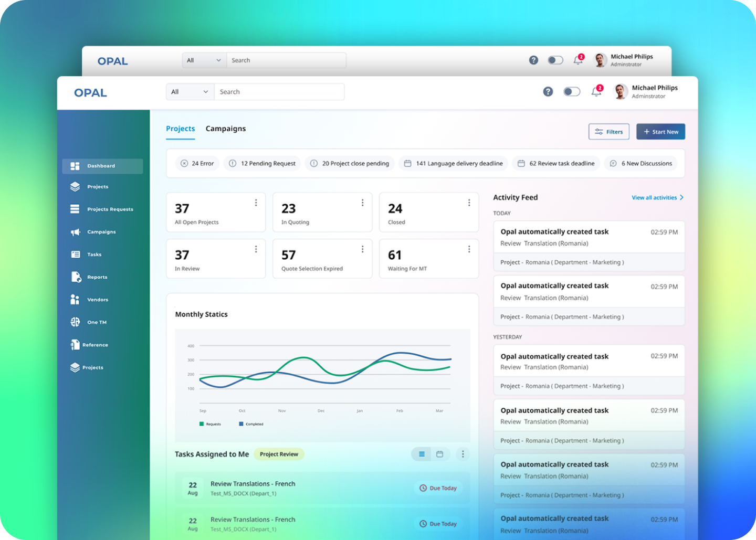The image size is (756, 540).
Task: Open the All search scope dropdown
Action: 189,91
